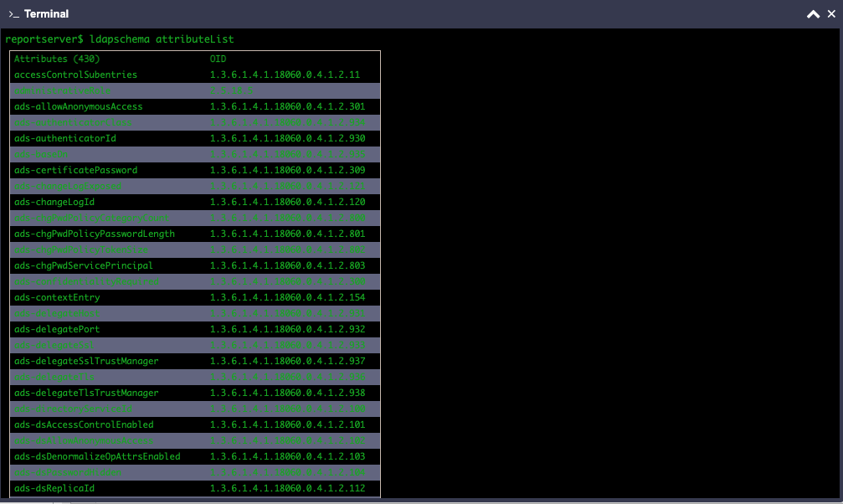843x504 pixels.
Task: Select the ads-dsPasswordHidden attribute name
Action: click(68, 472)
